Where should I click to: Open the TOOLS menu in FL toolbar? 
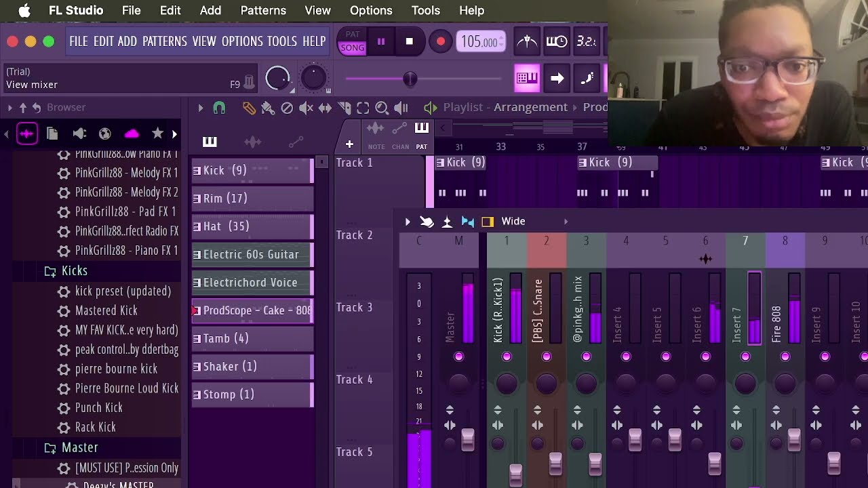pyautogui.click(x=282, y=41)
